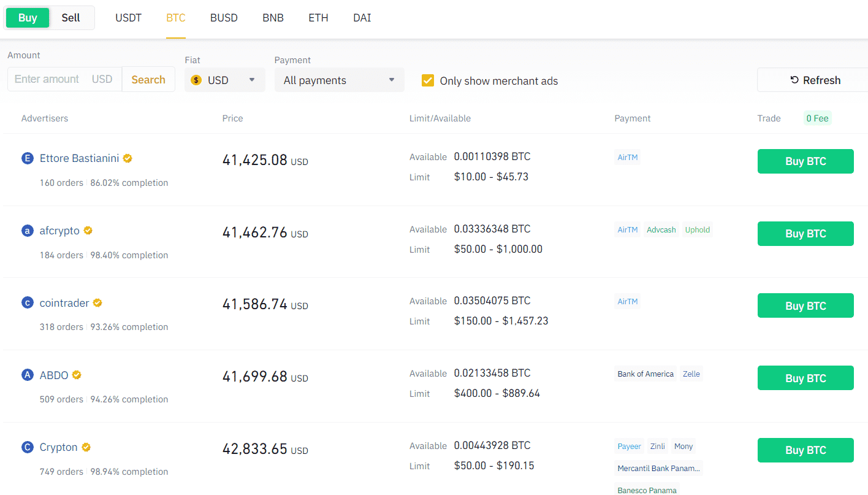Select the BTC tab
Screen dimensions: 868x495
point(176,18)
